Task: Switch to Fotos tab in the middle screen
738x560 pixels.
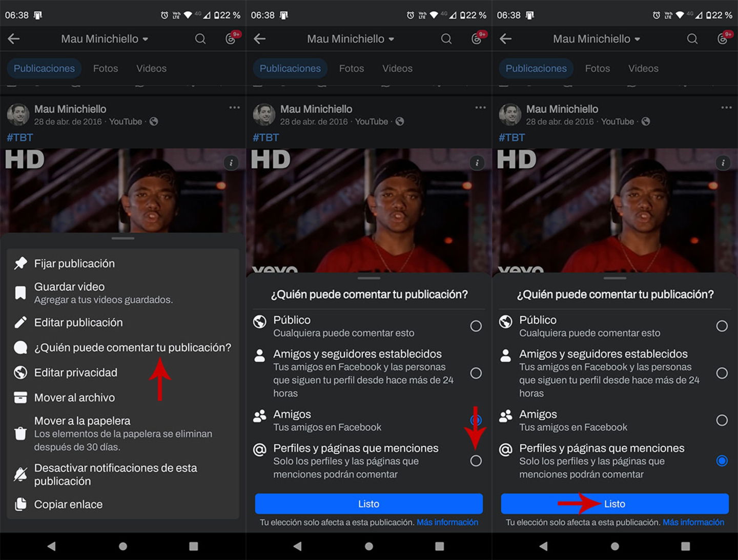Action: tap(352, 68)
